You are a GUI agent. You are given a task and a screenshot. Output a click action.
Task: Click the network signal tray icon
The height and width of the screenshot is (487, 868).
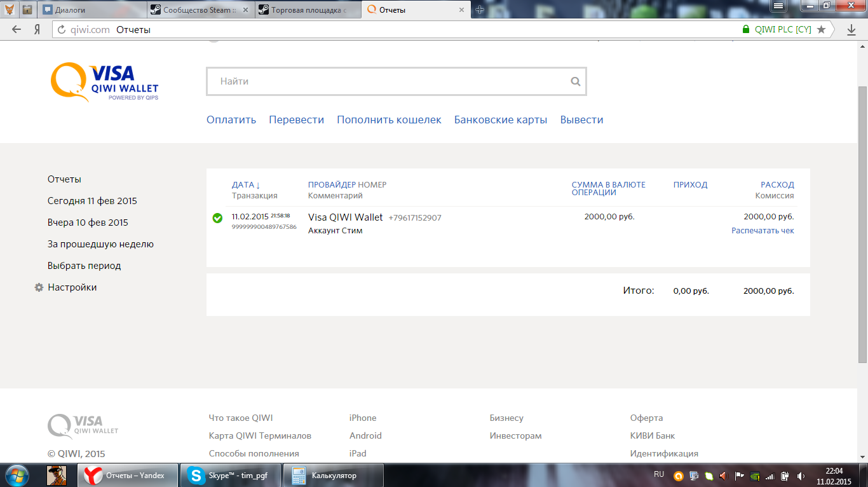[770, 476]
